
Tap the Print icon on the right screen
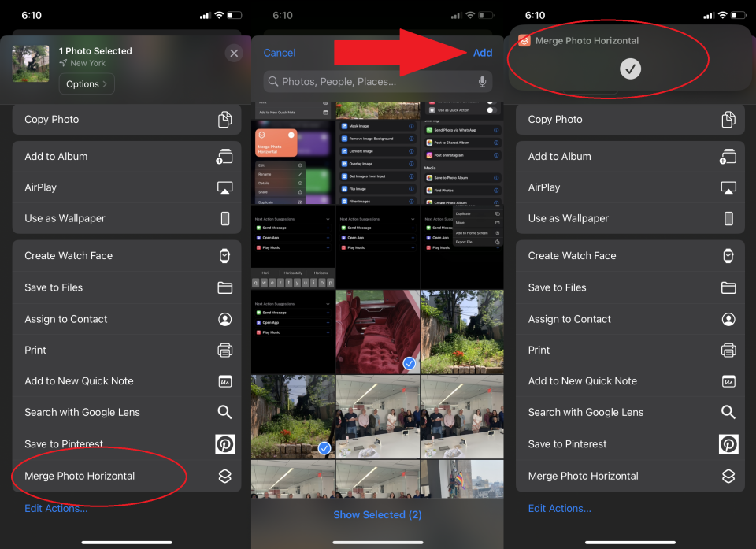click(x=728, y=351)
